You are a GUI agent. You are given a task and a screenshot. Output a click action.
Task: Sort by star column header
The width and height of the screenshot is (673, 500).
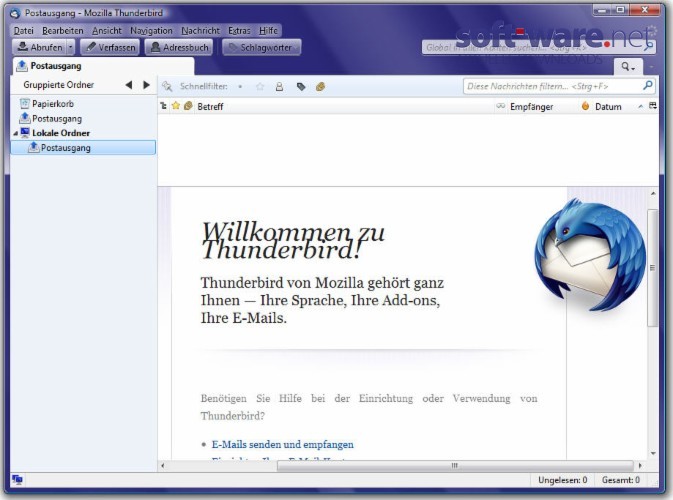click(176, 106)
